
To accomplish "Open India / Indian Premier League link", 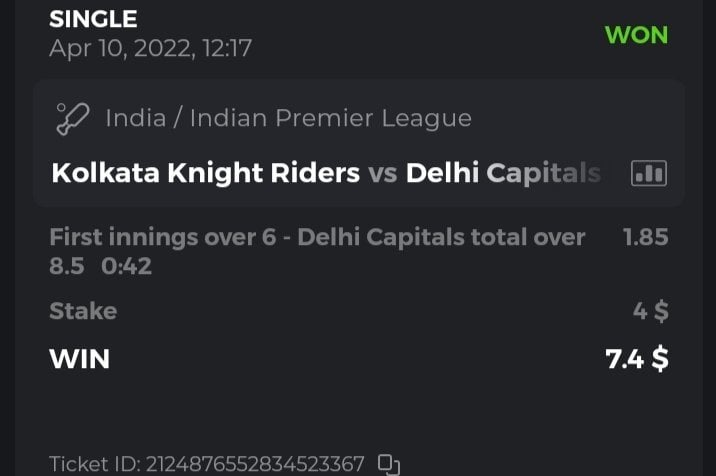I will [288, 118].
